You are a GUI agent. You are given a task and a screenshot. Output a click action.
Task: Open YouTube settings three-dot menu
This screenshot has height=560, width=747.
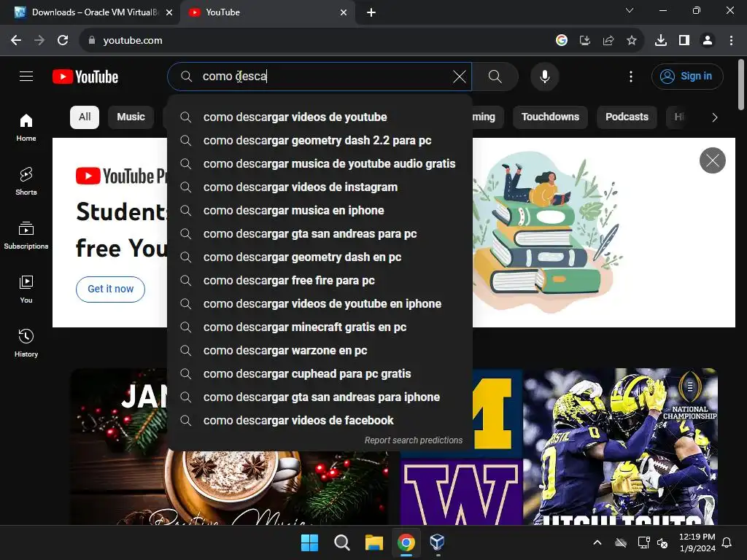click(631, 76)
